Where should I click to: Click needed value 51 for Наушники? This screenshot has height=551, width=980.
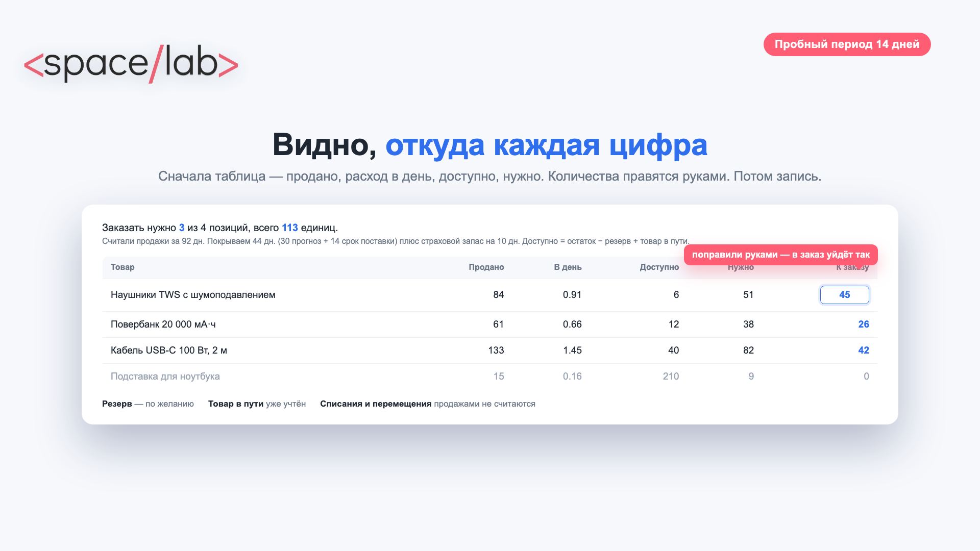point(748,295)
